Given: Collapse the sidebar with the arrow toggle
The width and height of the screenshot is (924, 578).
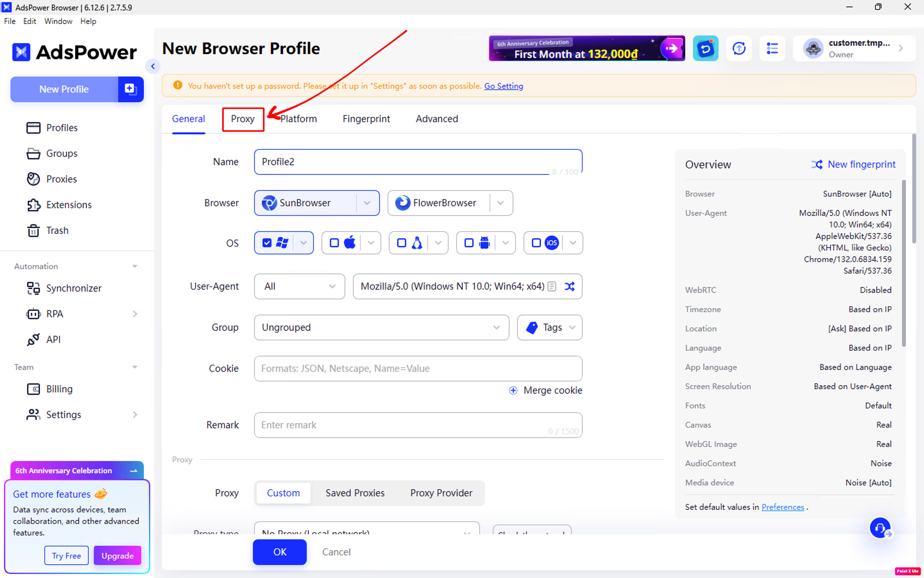Looking at the screenshot, I should [153, 66].
